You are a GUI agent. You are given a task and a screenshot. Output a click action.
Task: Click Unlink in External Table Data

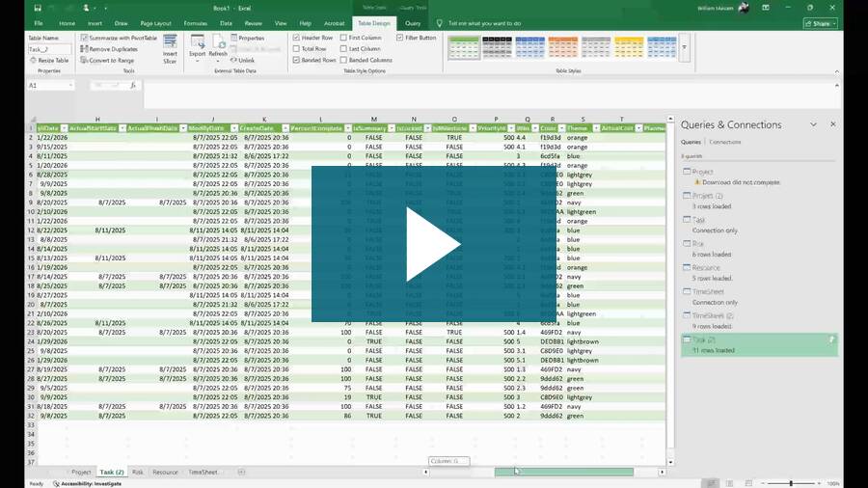242,60
